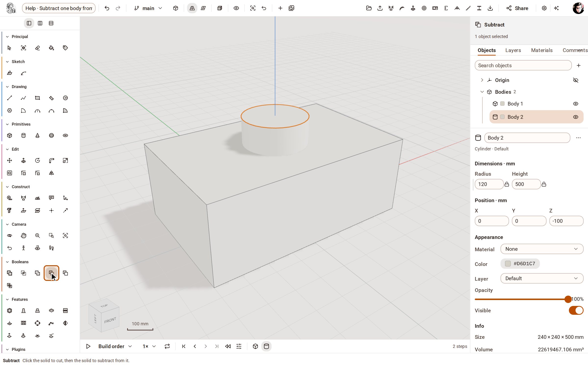Image resolution: width=588 pixels, height=368 pixels.
Task: Click the Opacity slider handle
Action: 568,299
